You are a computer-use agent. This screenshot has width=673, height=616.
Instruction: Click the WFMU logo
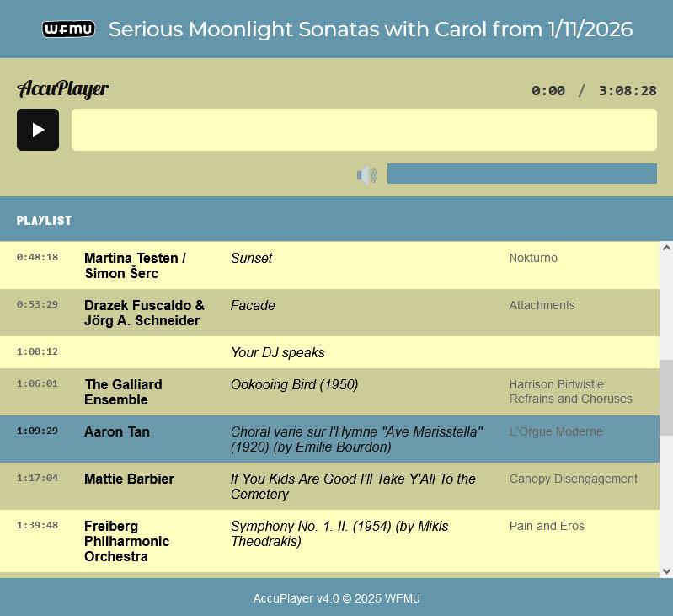pyautogui.click(x=68, y=29)
